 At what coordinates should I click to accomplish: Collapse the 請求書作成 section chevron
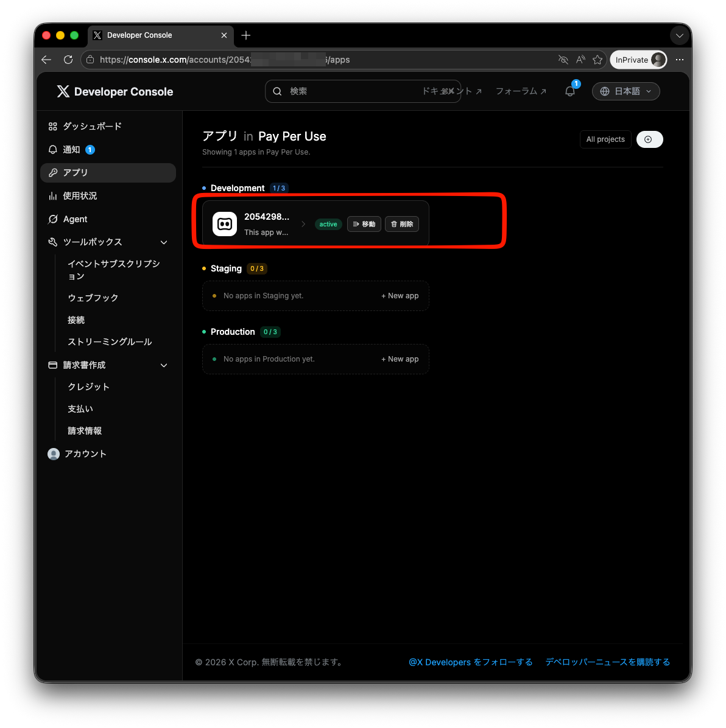(164, 365)
